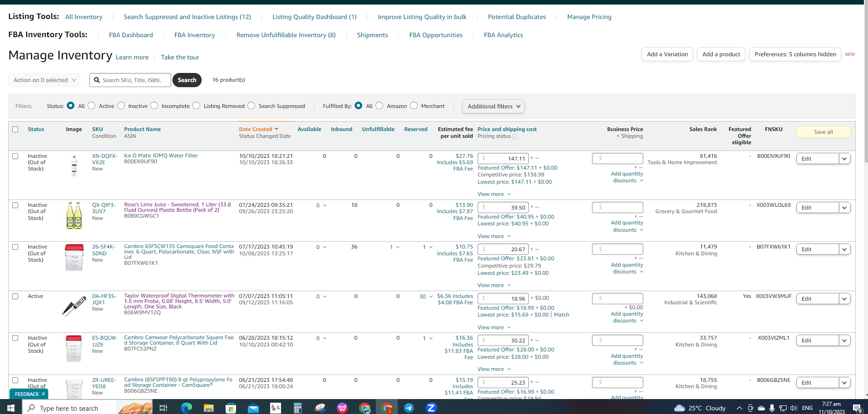
Task: Open Shipments tab
Action: pos(372,35)
